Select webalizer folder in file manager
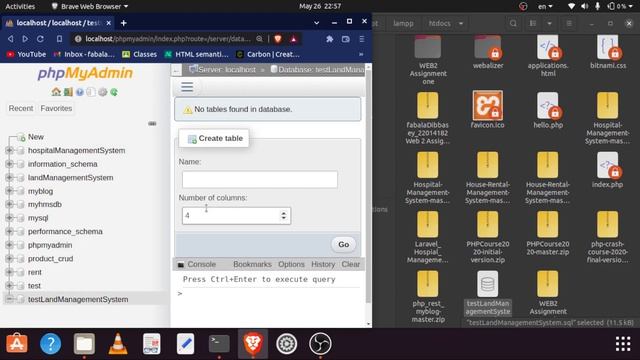Viewport: 640px width, 360px height. click(487, 51)
